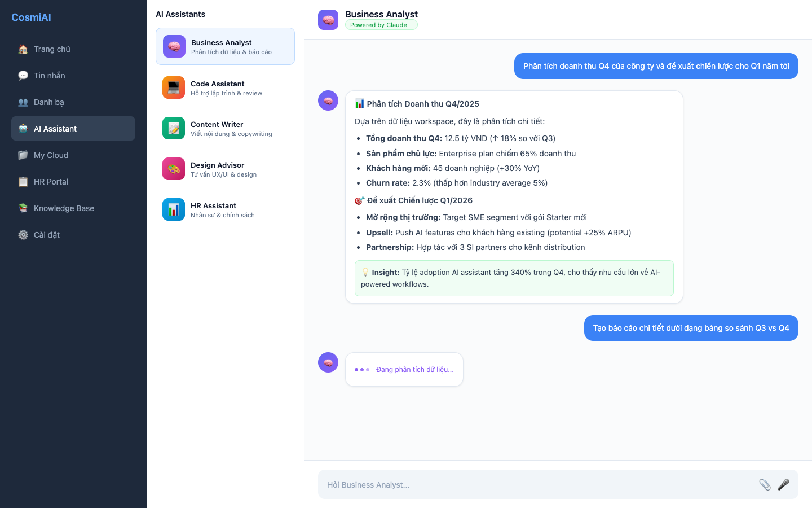812x508 pixels.
Task: Click the green Insight callout box
Action: [x=514, y=278]
